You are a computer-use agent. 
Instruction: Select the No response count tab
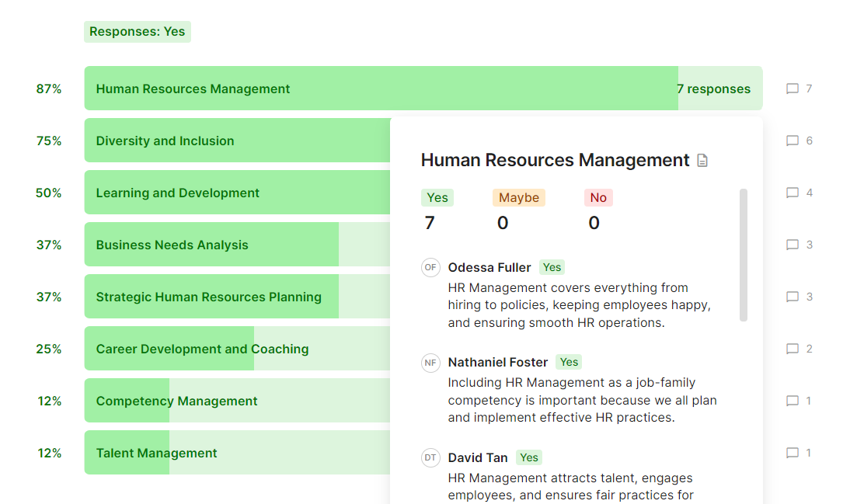pyautogui.click(x=597, y=198)
